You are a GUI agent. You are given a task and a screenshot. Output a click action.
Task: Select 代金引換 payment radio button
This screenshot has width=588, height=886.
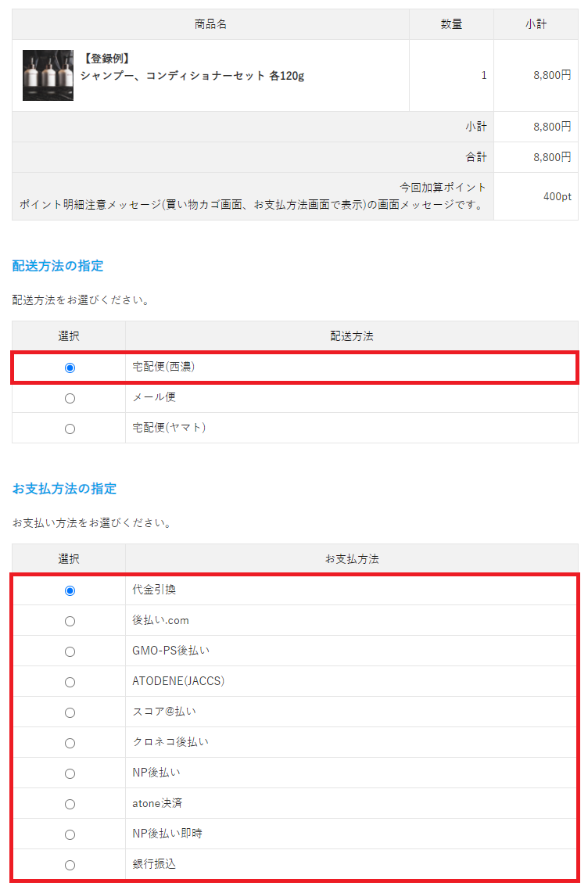(70, 590)
